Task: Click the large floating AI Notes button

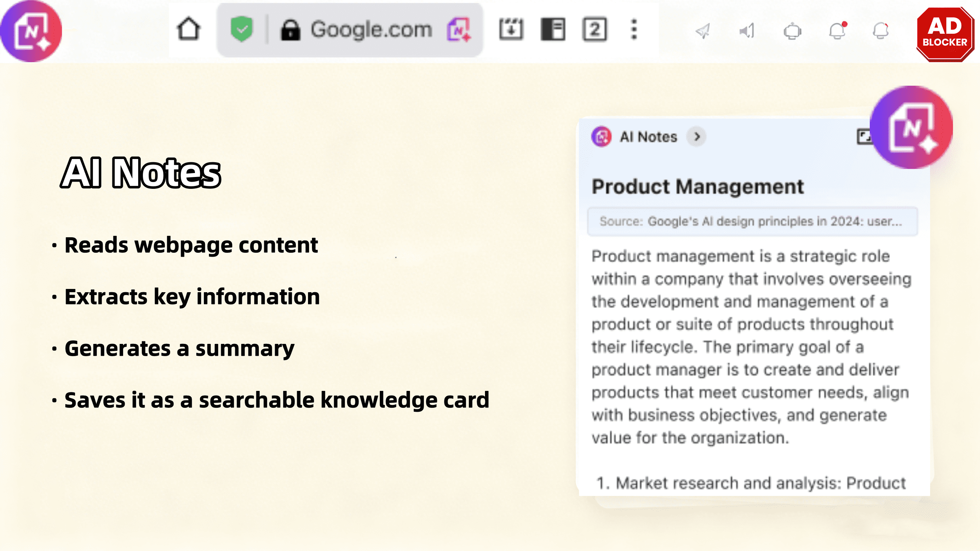Action: pyautogui.click(x=911, y=127)
